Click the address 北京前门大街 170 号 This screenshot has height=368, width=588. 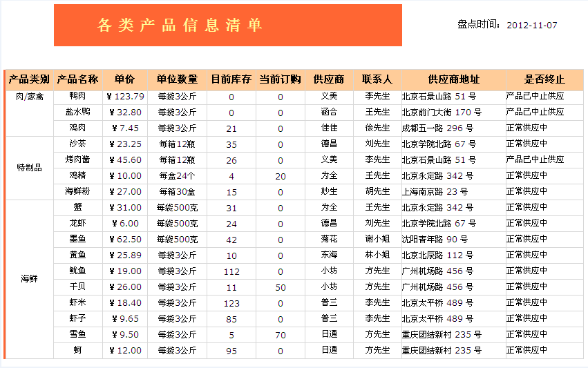[x=442, y=113]
